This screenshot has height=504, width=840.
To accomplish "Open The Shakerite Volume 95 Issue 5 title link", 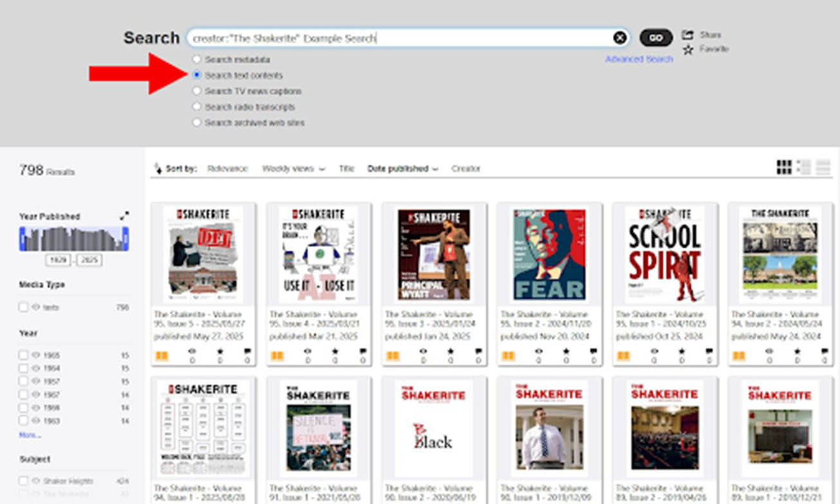I will pyautogui.click(x=198, y=319).
